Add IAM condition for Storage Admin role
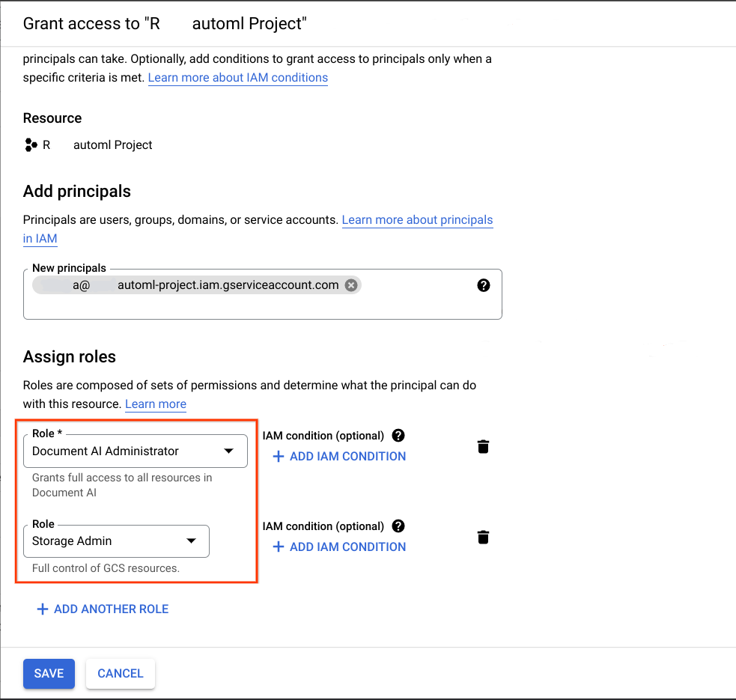736x700 pixels. pyautogui.click(x=339, y=547)
